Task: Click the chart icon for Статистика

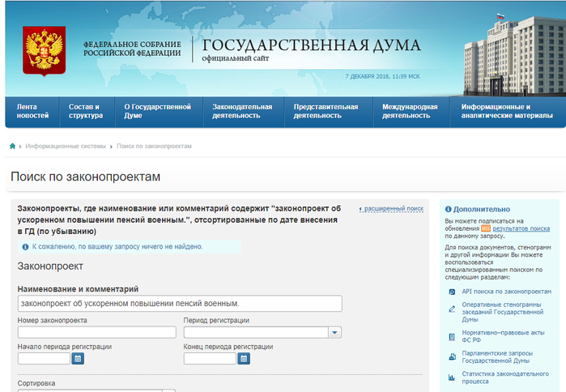Action: tap(452, 377)
